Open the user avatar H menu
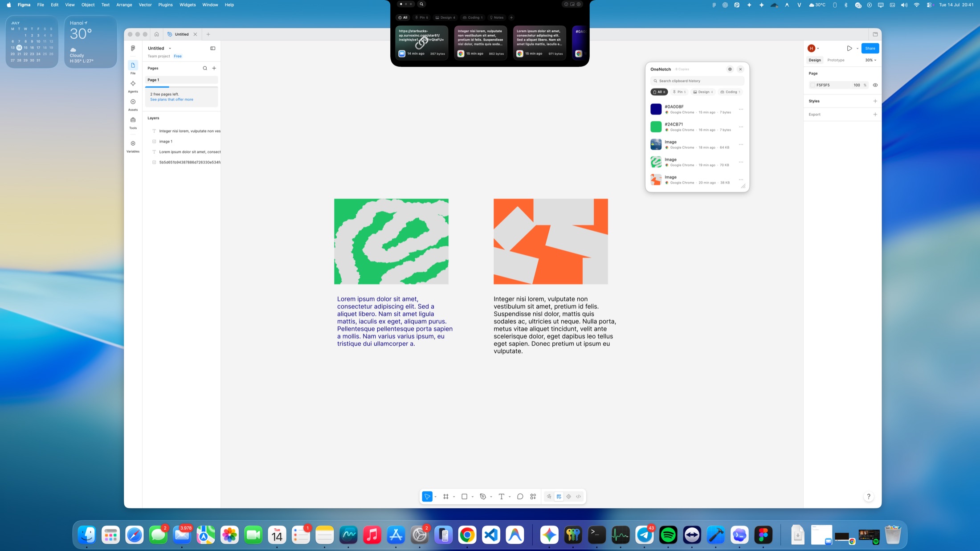 coord(812,48)
